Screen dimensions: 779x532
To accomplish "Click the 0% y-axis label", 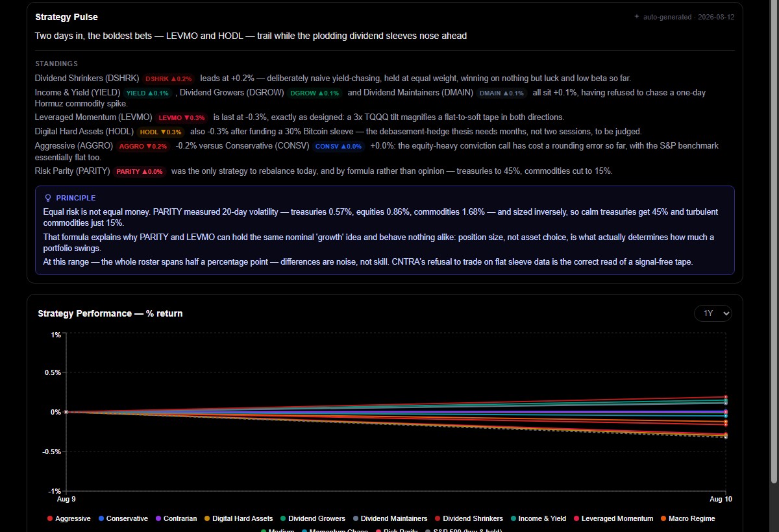I will (56, 412).
